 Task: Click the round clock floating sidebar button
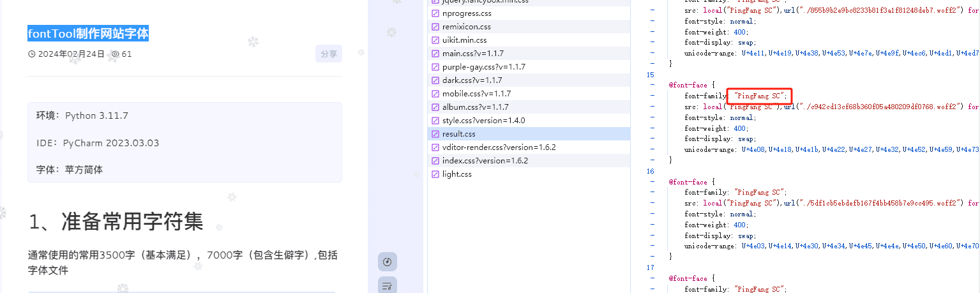pyautogui.click(x=387, y=262)
